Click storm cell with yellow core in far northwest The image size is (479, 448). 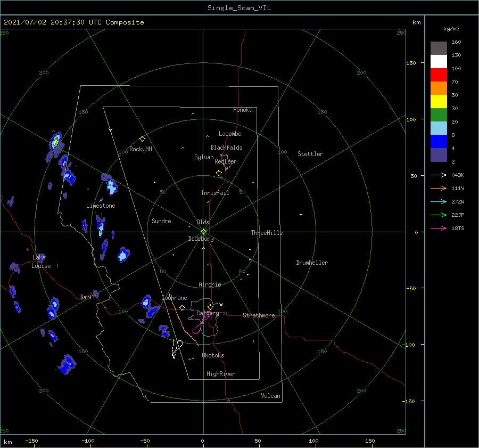(x=55, y=141)
